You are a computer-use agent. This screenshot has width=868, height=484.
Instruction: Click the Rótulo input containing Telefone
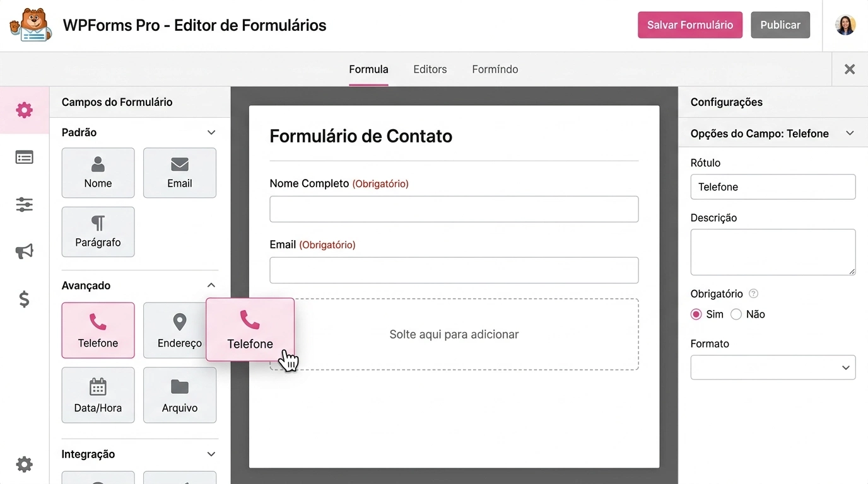[x=773, y=187]
